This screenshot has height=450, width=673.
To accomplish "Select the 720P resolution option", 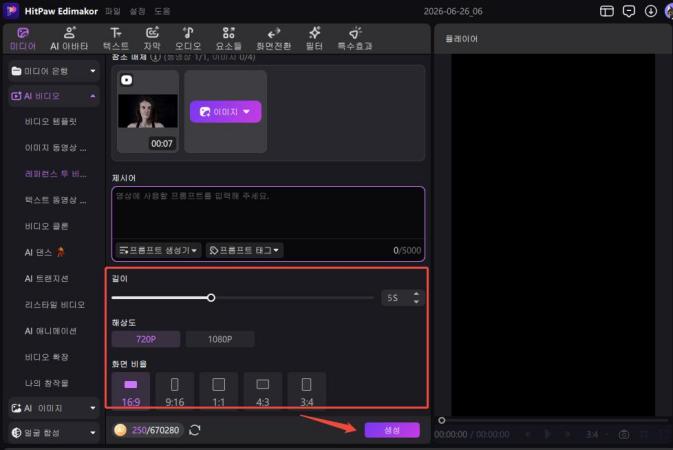I will pyautogui.click(x=146, y=339).
